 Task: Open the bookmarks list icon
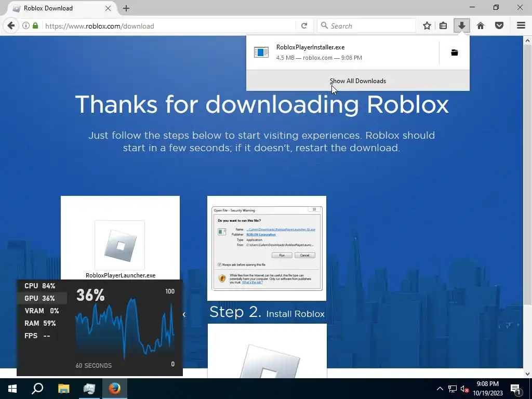tap(443, 26)
